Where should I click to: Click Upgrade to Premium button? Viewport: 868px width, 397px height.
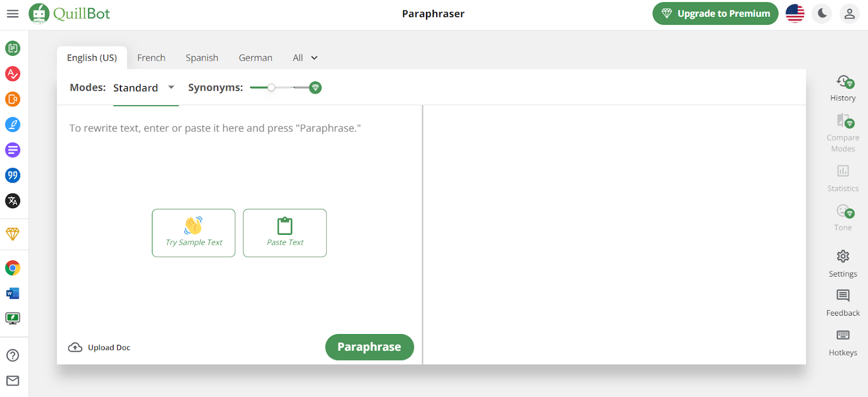click(715, 14)
